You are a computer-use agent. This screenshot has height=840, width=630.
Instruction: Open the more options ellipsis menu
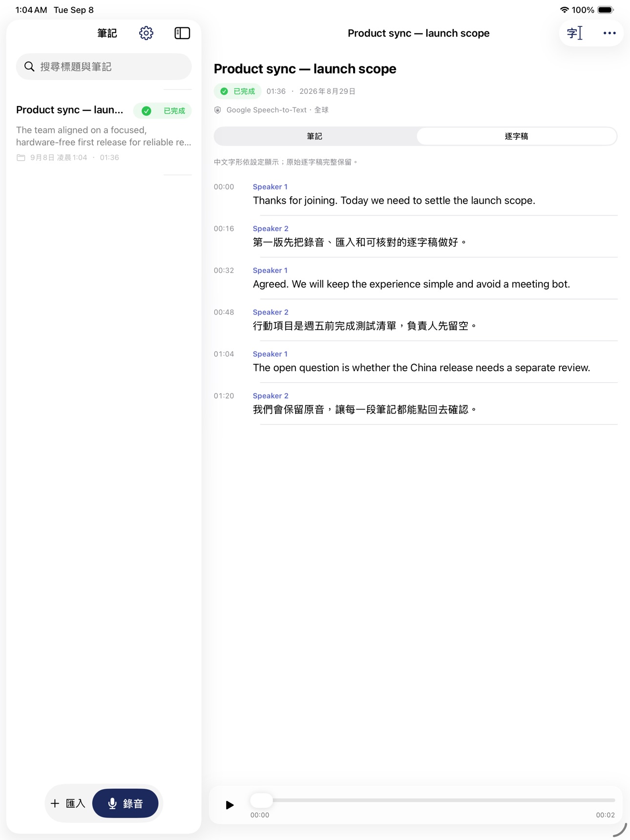tap(609, 33)
